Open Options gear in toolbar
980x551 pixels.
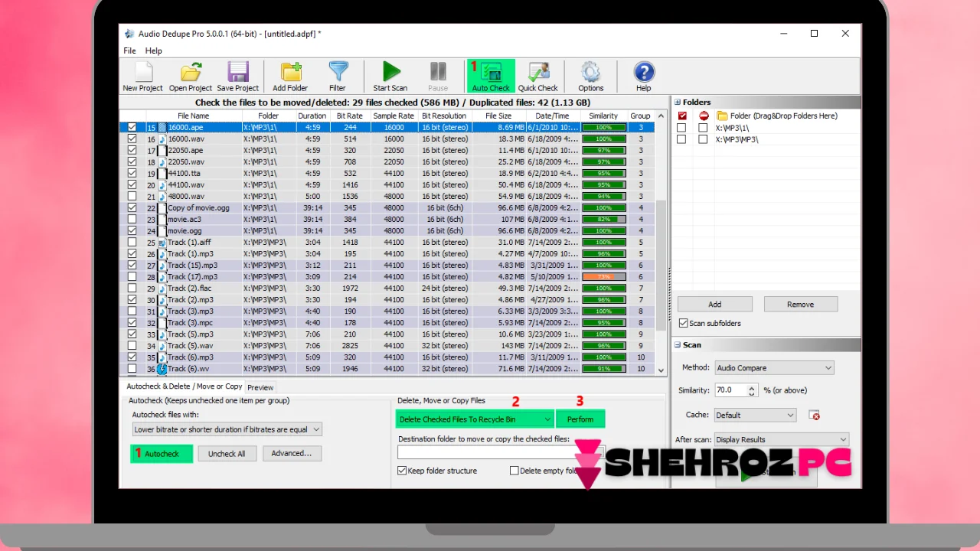tap(590, 77)
